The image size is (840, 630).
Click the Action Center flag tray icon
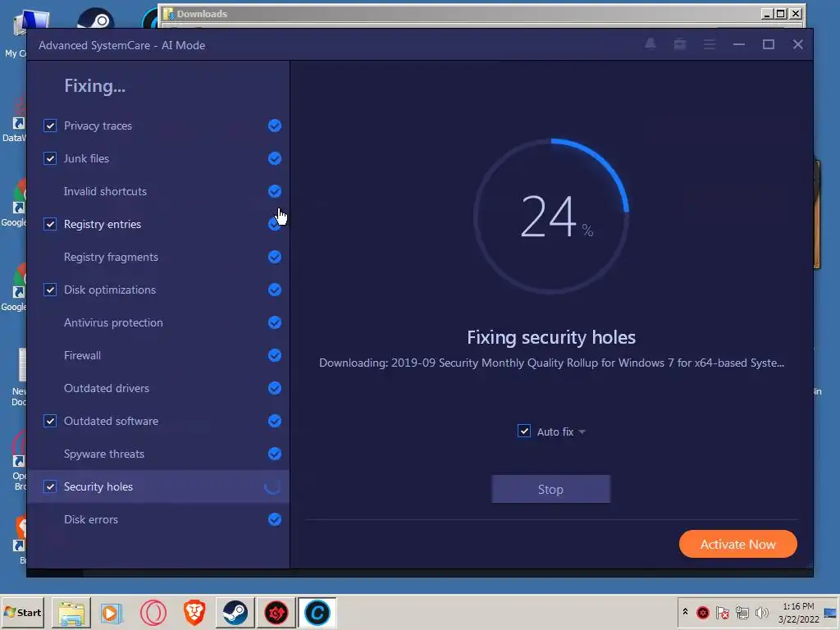722,612
